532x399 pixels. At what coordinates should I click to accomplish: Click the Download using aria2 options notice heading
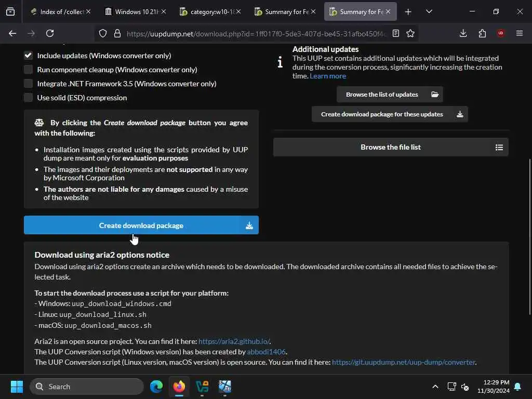[102, 255]
